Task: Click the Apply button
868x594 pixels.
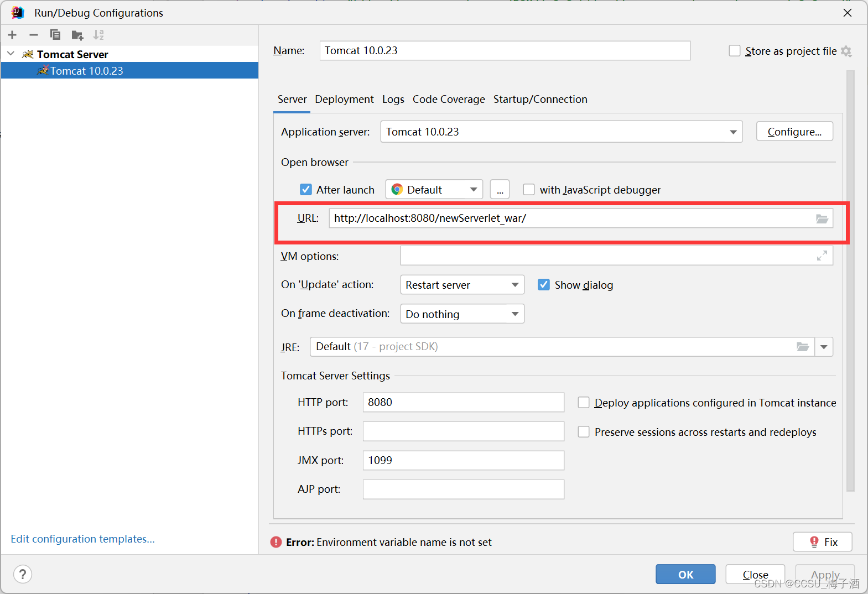Action: click(x=825, y=575)
